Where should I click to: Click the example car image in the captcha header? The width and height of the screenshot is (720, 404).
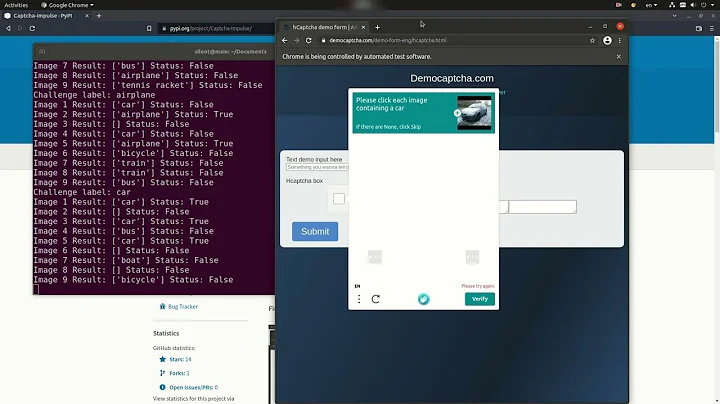coord(474,113)
